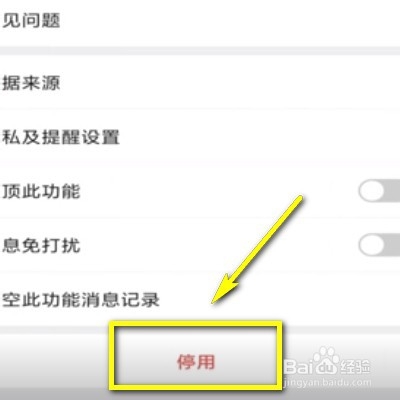Viewport: 400px width, 400px height.
Task: Click the white knob of 息免打扰 switch
Action: (x=371, y=245)
